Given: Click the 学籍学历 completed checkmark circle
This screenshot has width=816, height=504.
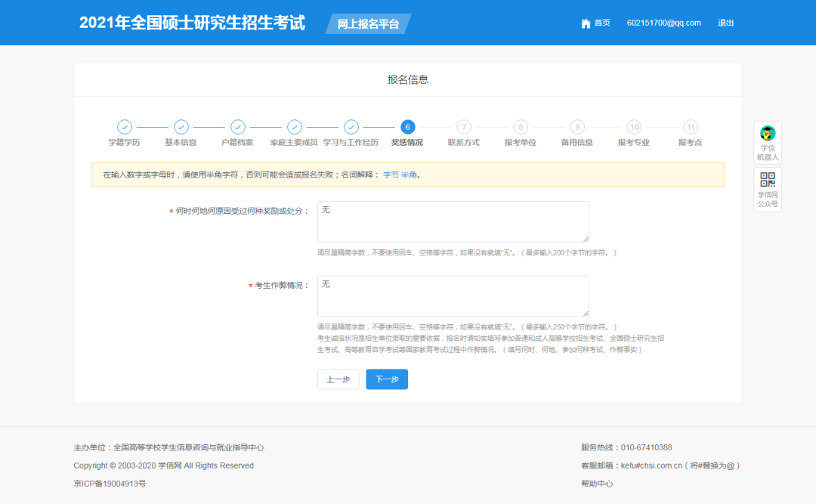Looking at the screenshot, I should (124, 127).
